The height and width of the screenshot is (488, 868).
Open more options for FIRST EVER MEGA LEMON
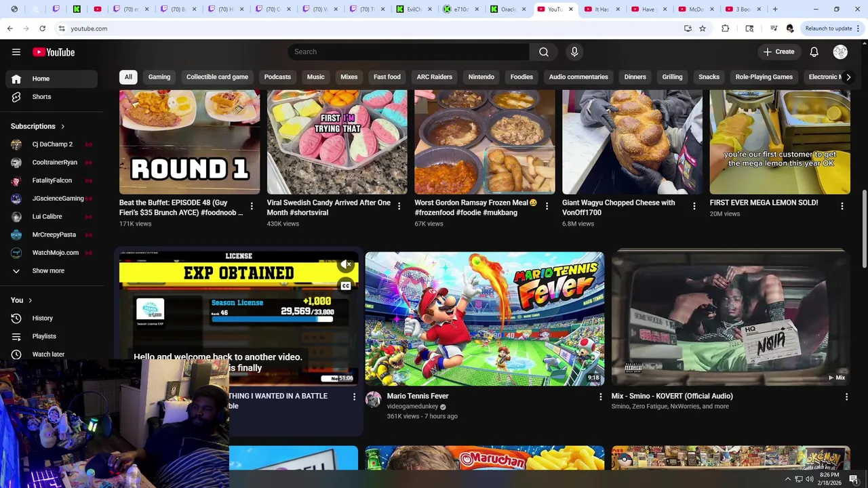842,206
